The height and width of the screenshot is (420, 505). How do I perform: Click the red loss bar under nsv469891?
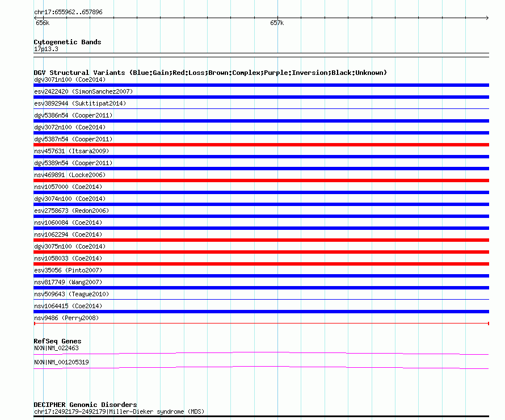coord(261,180)
